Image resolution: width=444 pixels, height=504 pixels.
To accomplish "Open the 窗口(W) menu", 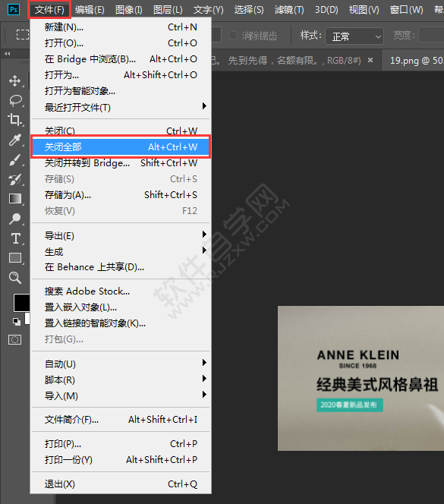I will (x=406, y=10).
